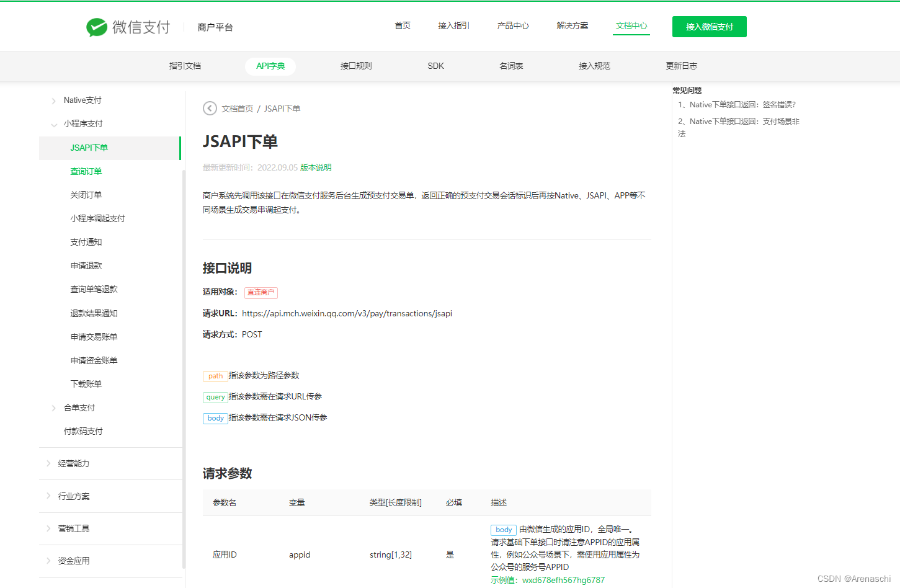Click the circular back arrow beside the breadcrumb
Viewport: 900px width, 588px height.
[210, 108]
